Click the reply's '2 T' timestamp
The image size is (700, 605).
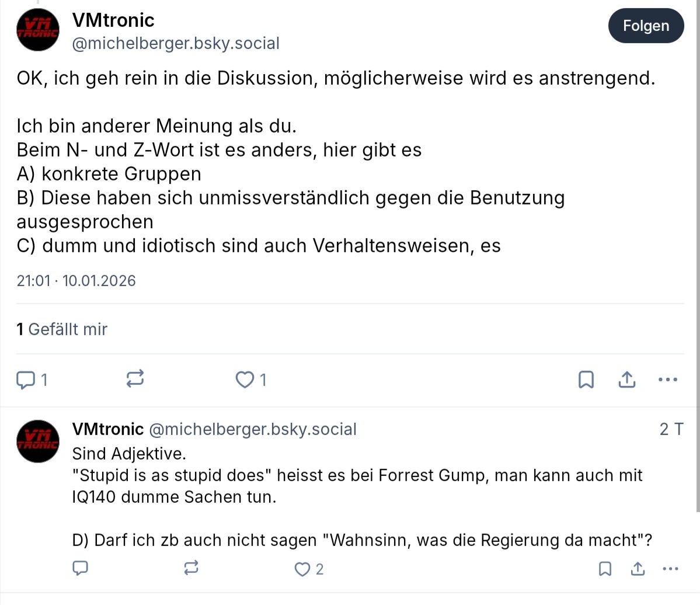pos(671,429)
